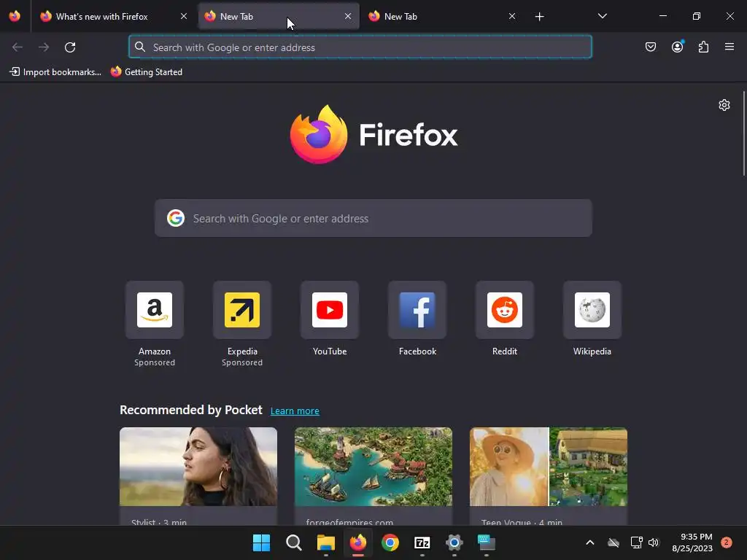Select the middle New Tab tab

[278, 16]
